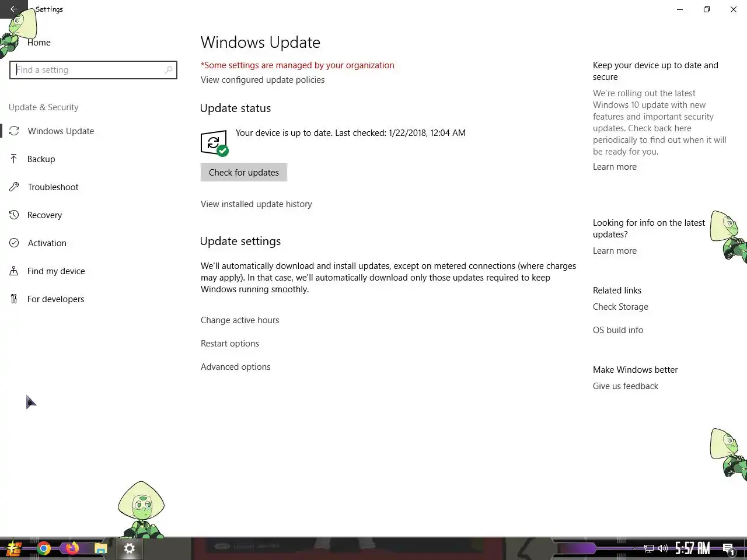Open Find my device settings
747x560 pixels.
pyautogui.click(x=56, y=271)
